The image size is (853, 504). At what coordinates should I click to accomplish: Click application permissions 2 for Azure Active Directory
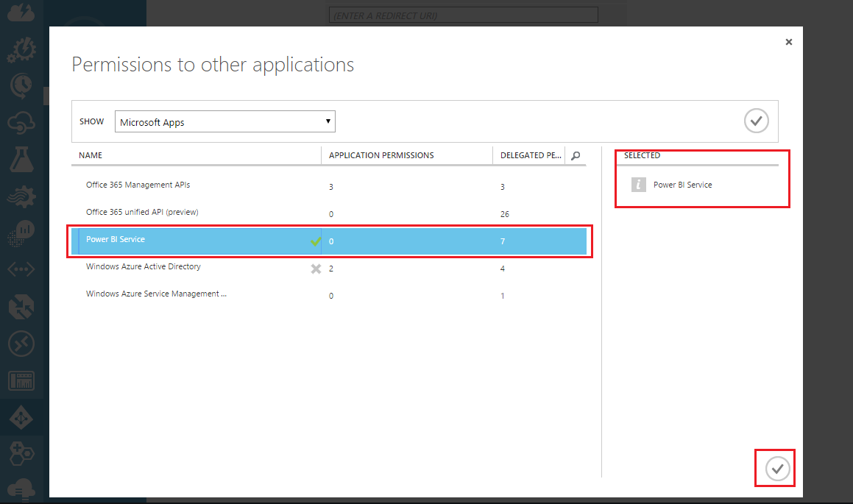(330, 269)
